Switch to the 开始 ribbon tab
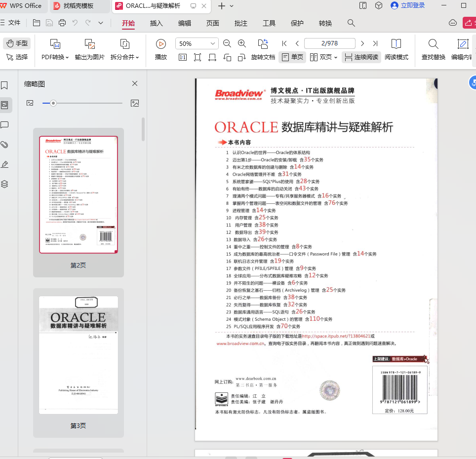The width and height of the screenshot is (476, 459). pyautogui.click(x=128, y=23)
